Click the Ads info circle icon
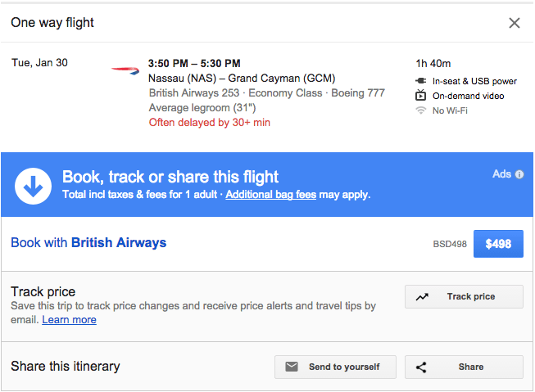Screen dimensions: 535x392 pyautogui.click(x=519, y=174)
